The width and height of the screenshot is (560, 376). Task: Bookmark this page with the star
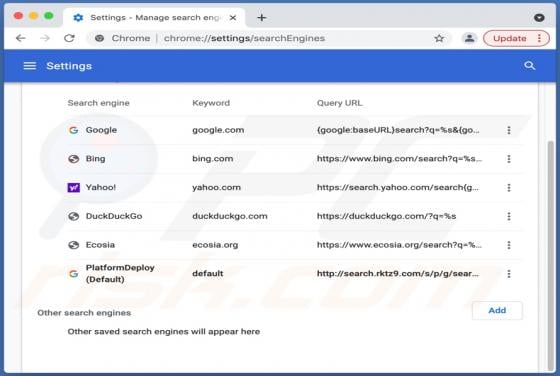[x=439, y=38]
